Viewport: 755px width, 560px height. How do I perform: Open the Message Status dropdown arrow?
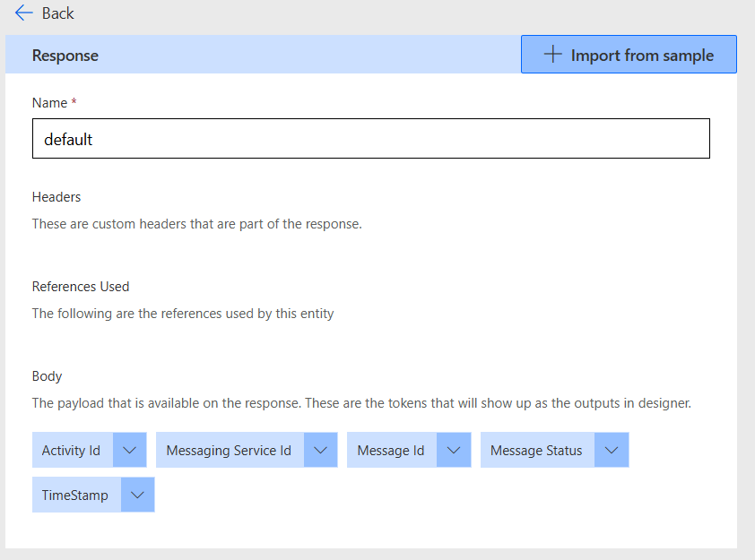tap(612, 451)
